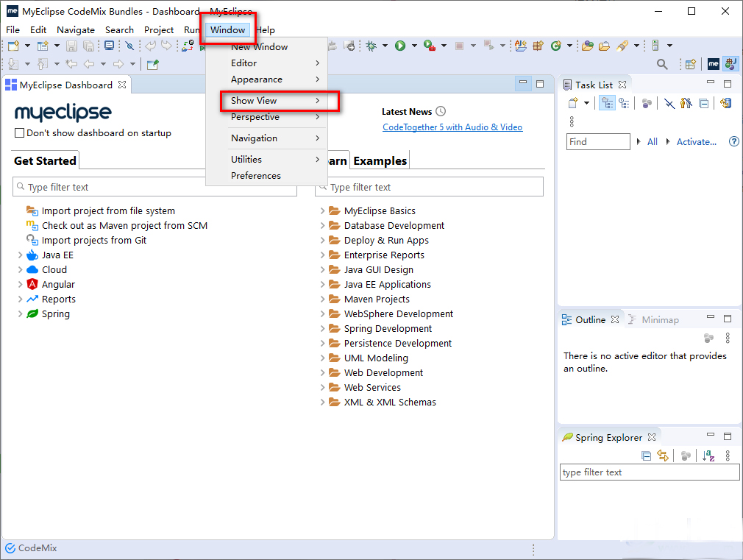Open the Debug button dropdown arrow

click(385, 46)
